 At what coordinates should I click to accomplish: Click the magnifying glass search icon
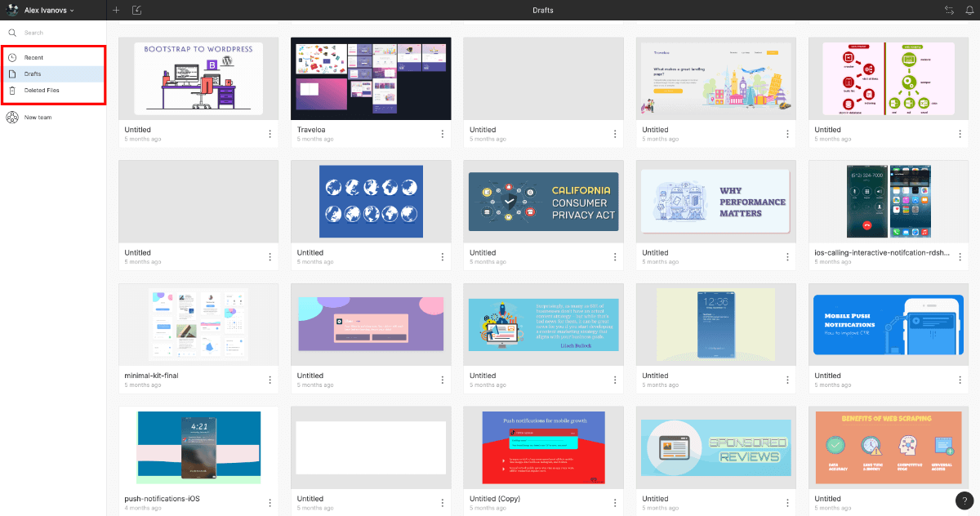tap(12, 33)
